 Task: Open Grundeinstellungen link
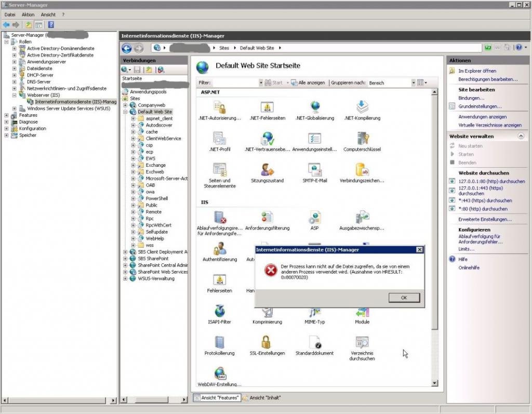coord(480,106)
